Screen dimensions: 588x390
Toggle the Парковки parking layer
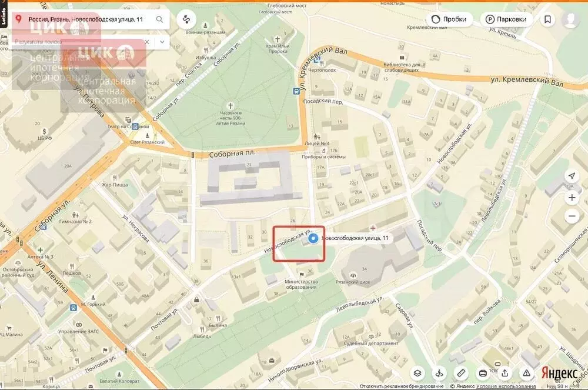coord(506,19)
